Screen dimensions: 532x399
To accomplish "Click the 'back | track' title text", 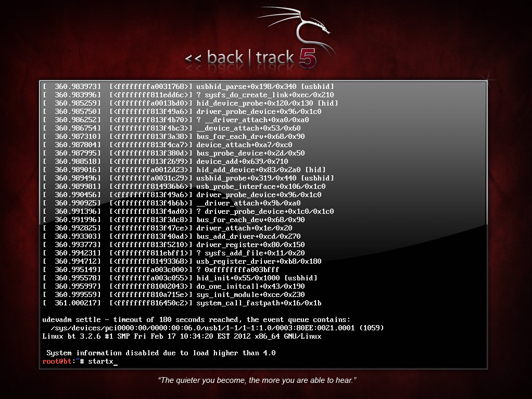I will tap(250, 58).
